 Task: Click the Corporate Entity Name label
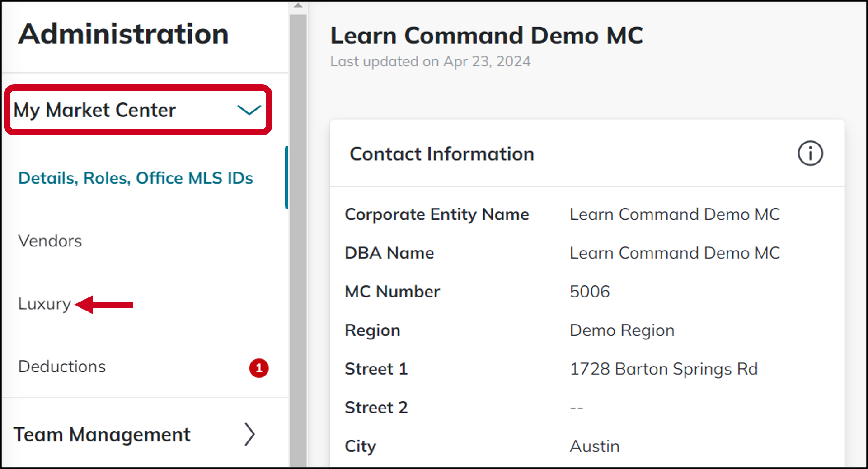[x=437, y=214]
